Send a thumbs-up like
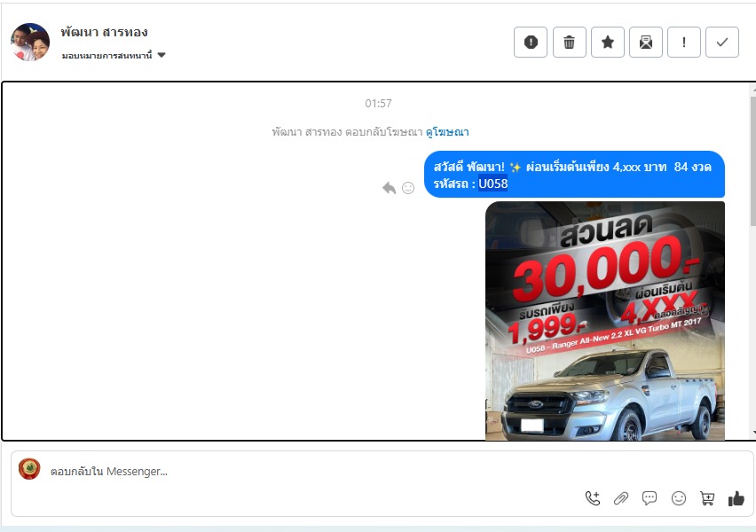 [736, 498]
